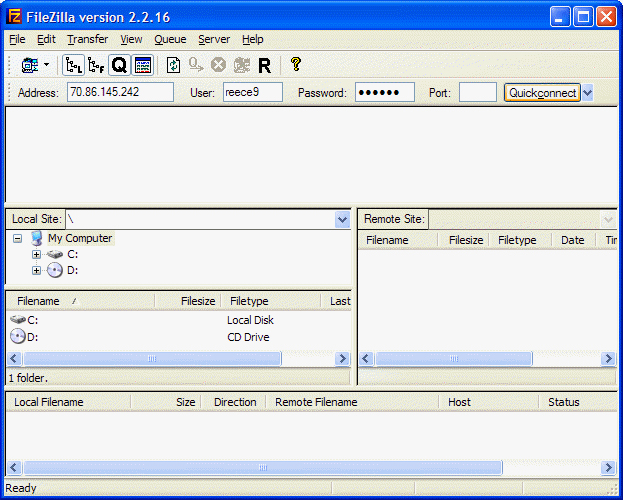This screenshot has height=500, width=623.
Task: Open the Queue menu
Action: click(x=170, y=39)
